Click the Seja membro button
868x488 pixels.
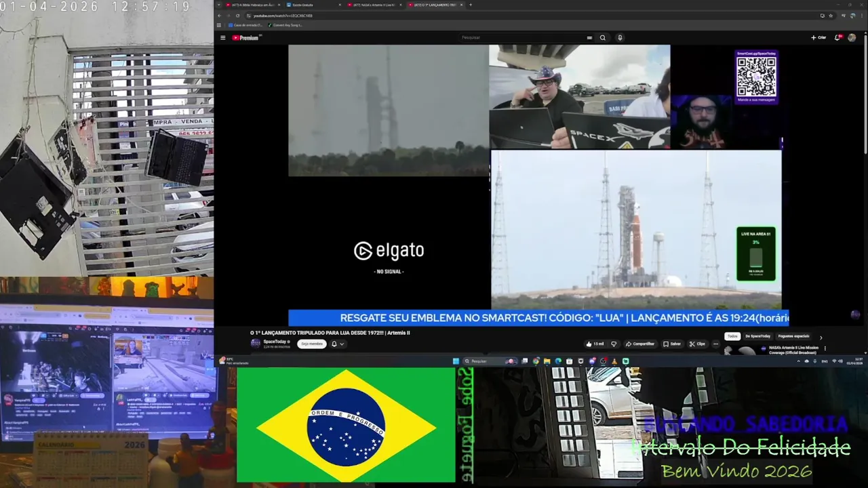pos(311,344)
